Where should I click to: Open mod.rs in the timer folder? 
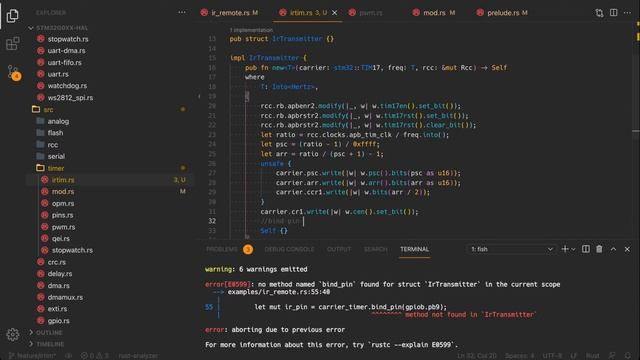pyautogui.click(x=63, y=191)
